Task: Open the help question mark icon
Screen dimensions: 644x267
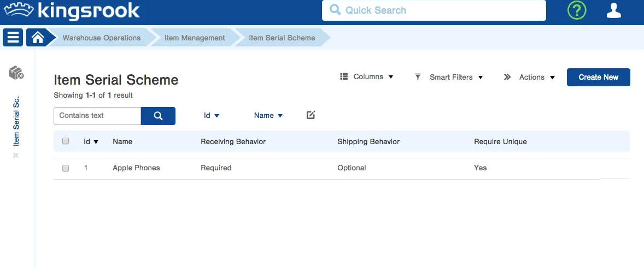Action: point(576,10)
